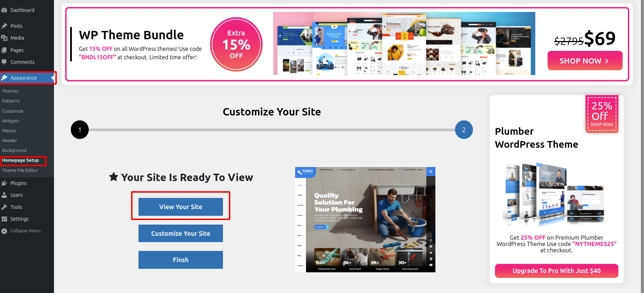644x293 pixels.
Task: Open the Background submenu item
Action: (x=14, y=150)
